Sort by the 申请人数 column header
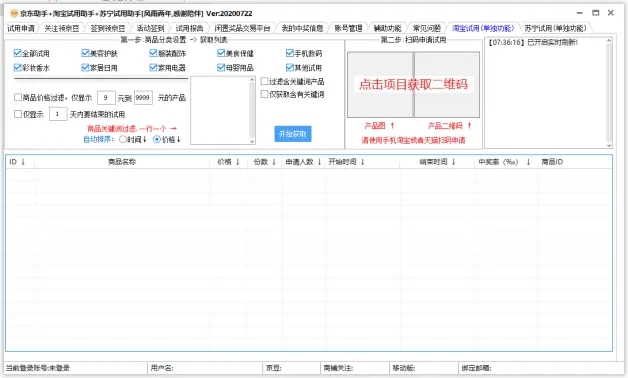The image size is (628, 378). click(x=304, y=162)
